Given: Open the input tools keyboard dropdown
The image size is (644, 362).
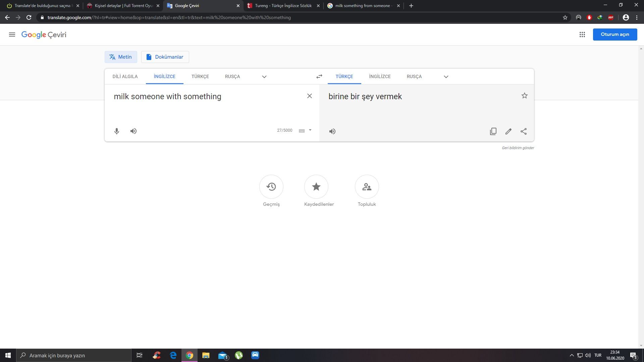Looking at the screenshot, I should (310, 130).
